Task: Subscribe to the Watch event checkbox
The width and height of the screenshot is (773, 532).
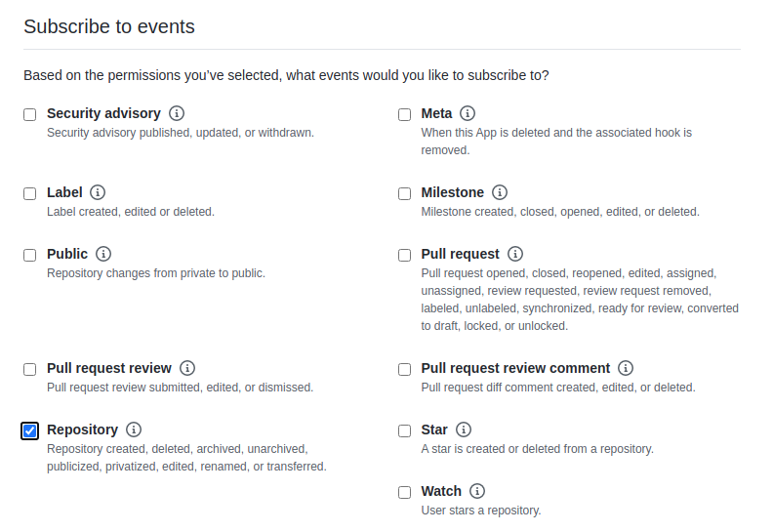Action: click(405, 493)
